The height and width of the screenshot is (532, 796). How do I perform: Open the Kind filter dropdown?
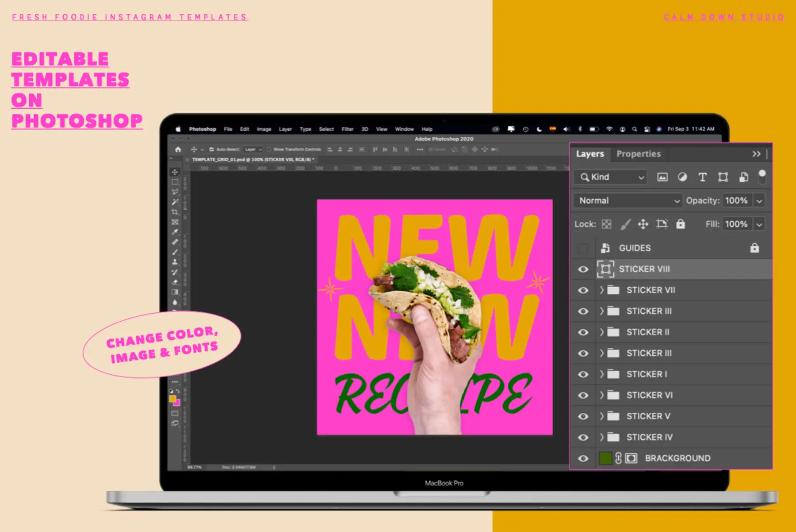610,177
